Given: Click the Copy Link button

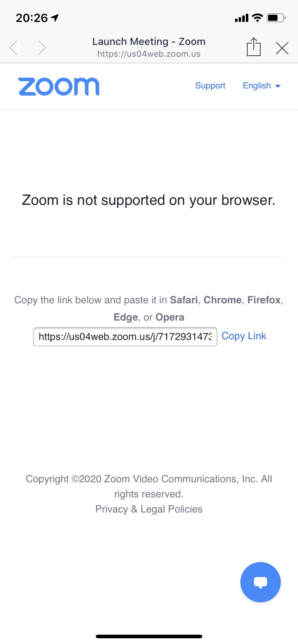Looking at the screenshot, I should pos(244,336).
